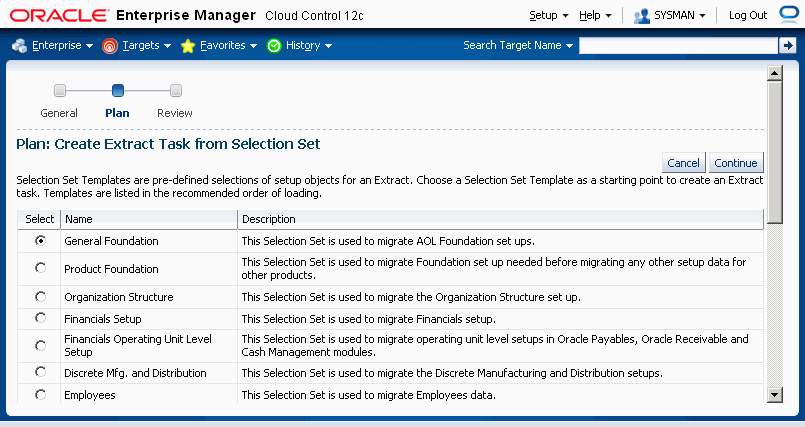Viewport: 805px width, 427px height.
Task: Click the Favorites star icon
Action: coord(188,46)
